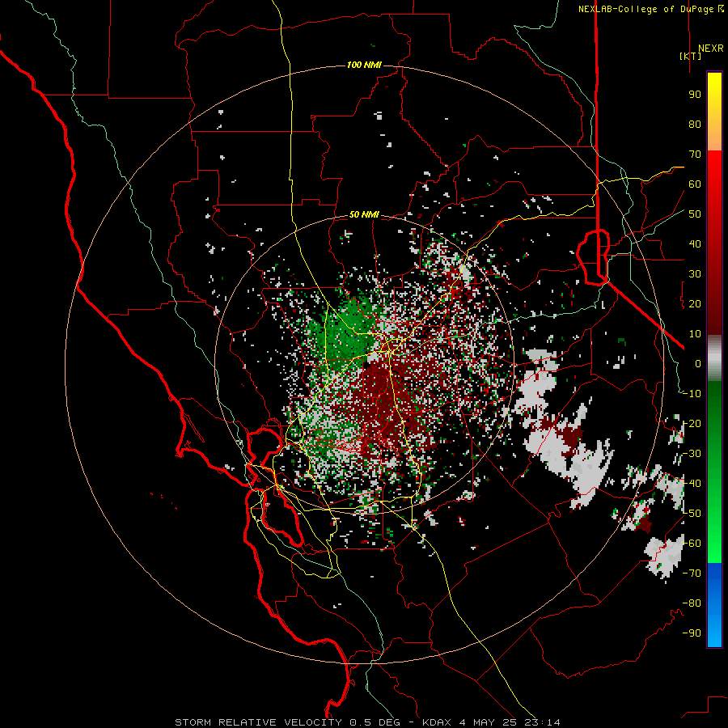The width and height of the screenshot is (728, 728).
Task: Click the 30 value on velocity scale
Action: click(x=695, y=274)
